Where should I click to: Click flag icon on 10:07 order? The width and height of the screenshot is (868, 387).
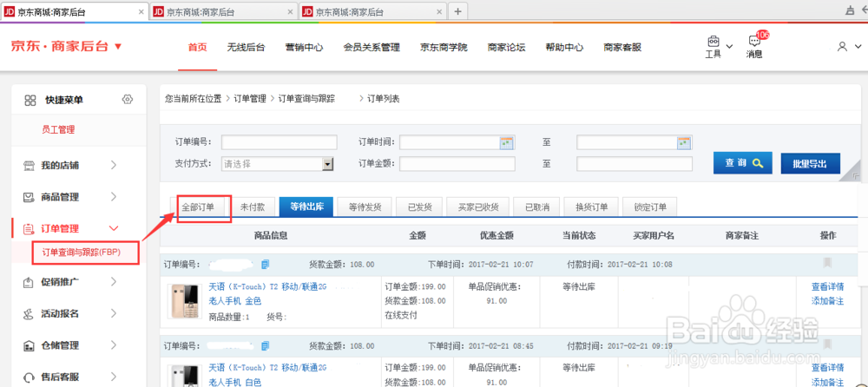point(827,262)
